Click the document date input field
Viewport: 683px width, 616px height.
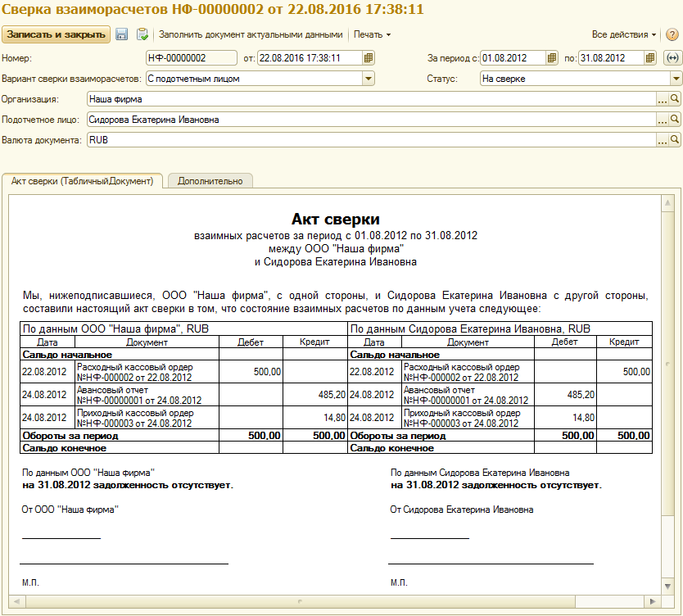tap(310, 58)
